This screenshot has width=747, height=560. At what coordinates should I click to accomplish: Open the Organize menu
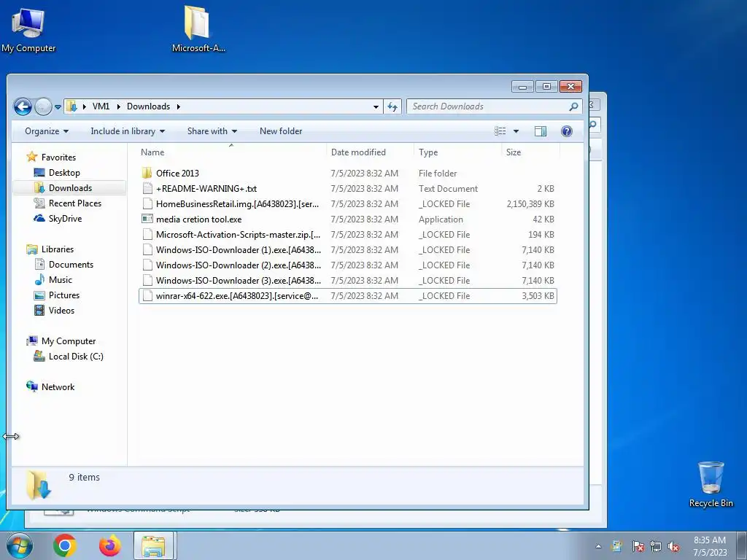(47, 131)
